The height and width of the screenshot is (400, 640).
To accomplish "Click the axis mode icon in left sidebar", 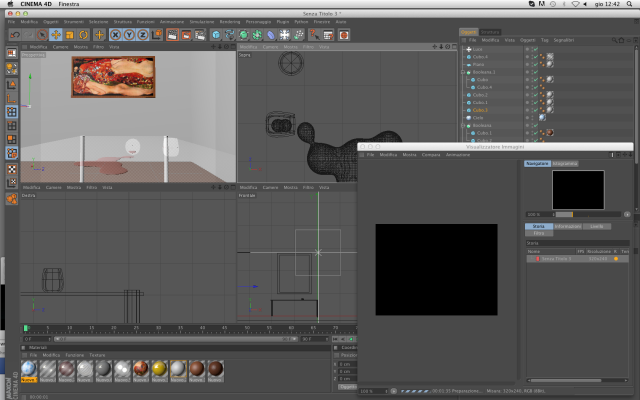I will click(x=11, y=98).
